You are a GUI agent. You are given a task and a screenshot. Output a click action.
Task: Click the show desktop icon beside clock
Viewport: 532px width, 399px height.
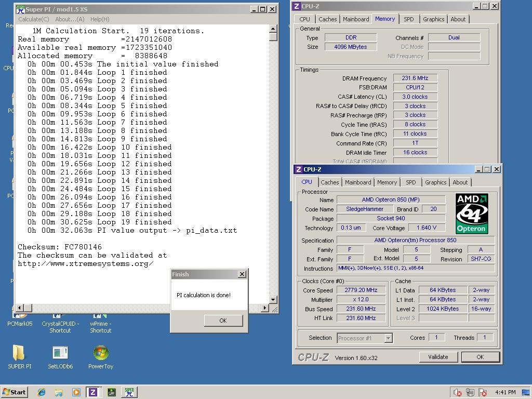point(526,393)
